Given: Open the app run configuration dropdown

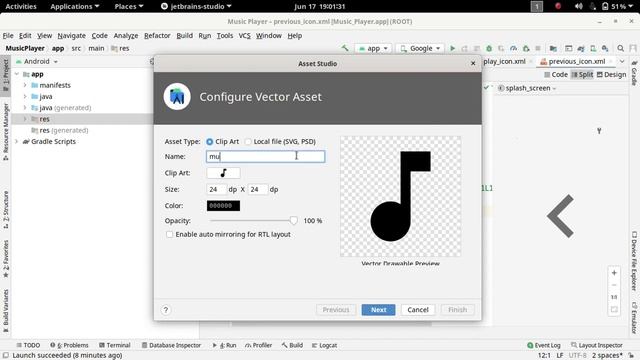Looking at the screenshot, I should click(373, 48).
